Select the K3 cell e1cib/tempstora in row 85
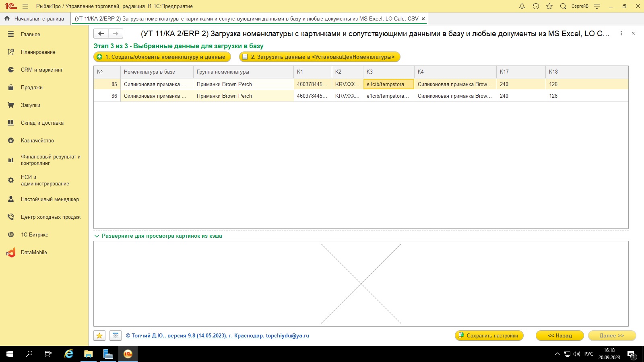Image resolution: width=644 pixels, height=362 pixels. coord(389,84)
